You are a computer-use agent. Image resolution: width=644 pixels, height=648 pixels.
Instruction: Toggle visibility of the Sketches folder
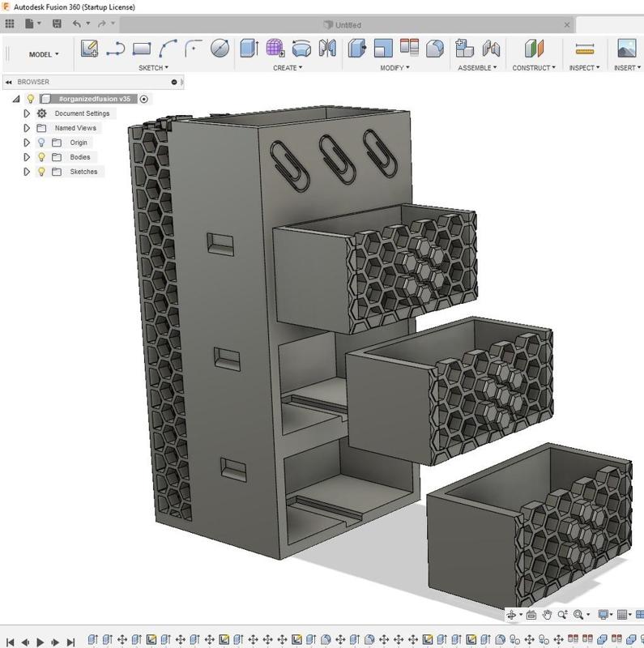tap(42, 172)
